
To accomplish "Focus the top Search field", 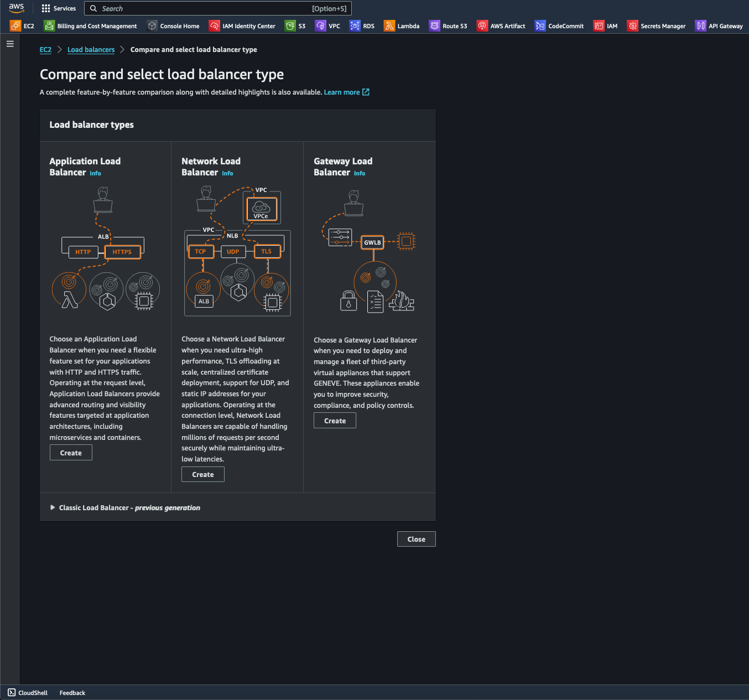I will [218, 8].
